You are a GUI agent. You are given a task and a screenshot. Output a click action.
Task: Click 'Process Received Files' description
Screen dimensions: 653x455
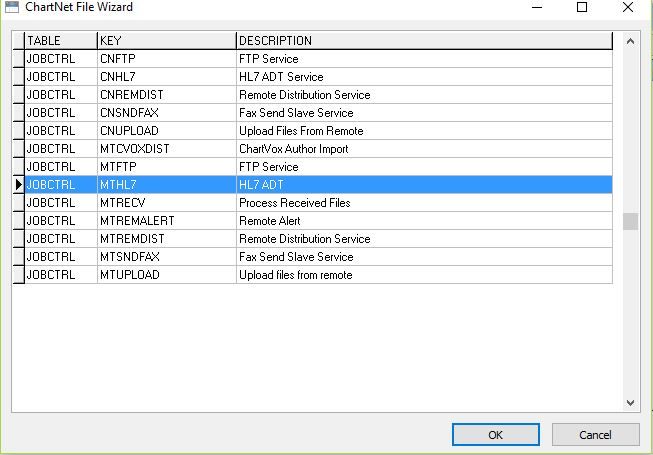click(x=295, y=203)
